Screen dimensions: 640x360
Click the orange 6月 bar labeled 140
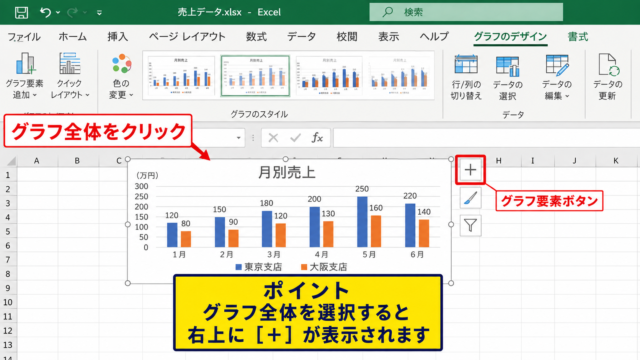424,233
